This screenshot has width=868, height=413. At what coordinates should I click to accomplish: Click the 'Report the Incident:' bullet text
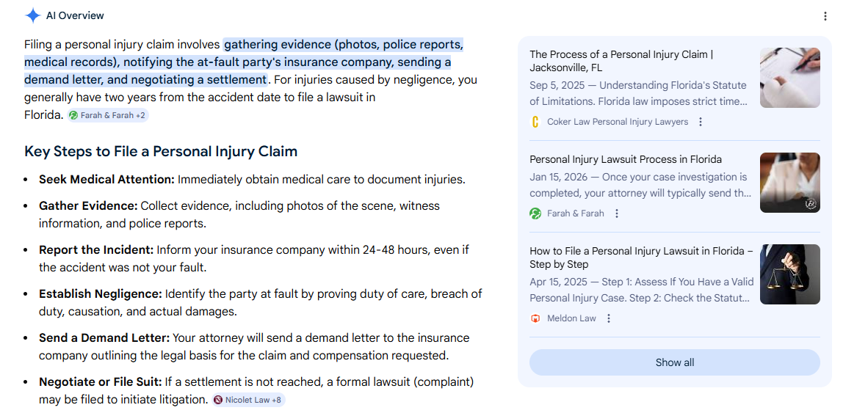point(96,250)
